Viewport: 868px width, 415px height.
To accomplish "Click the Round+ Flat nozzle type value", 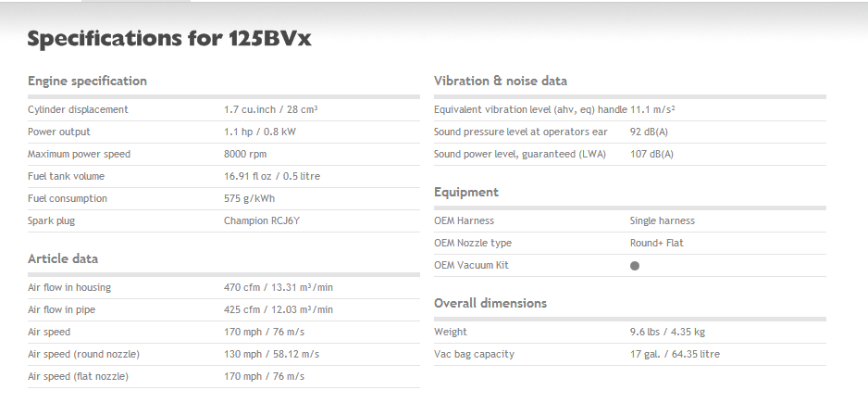I will coord(656,243).
